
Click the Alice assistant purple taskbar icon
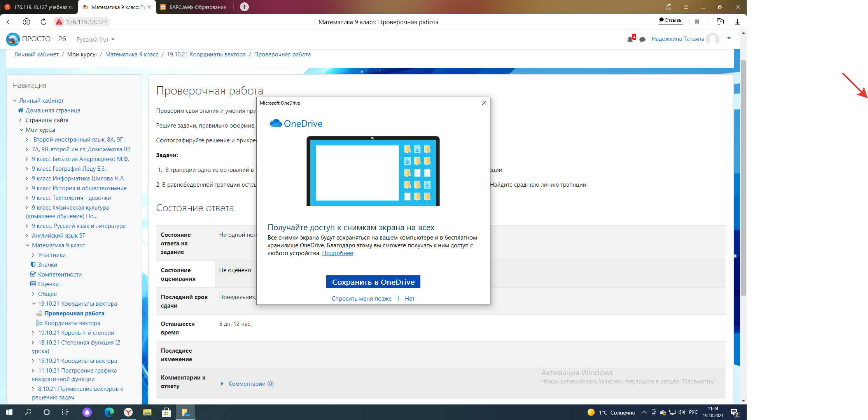[87, 412]
